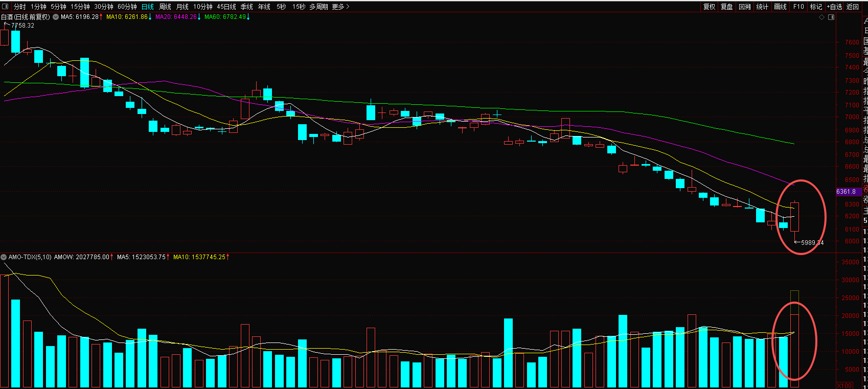Click the latest red candlestick in circle
This screenshot has height=389, width=868.
tap(794, 217)
